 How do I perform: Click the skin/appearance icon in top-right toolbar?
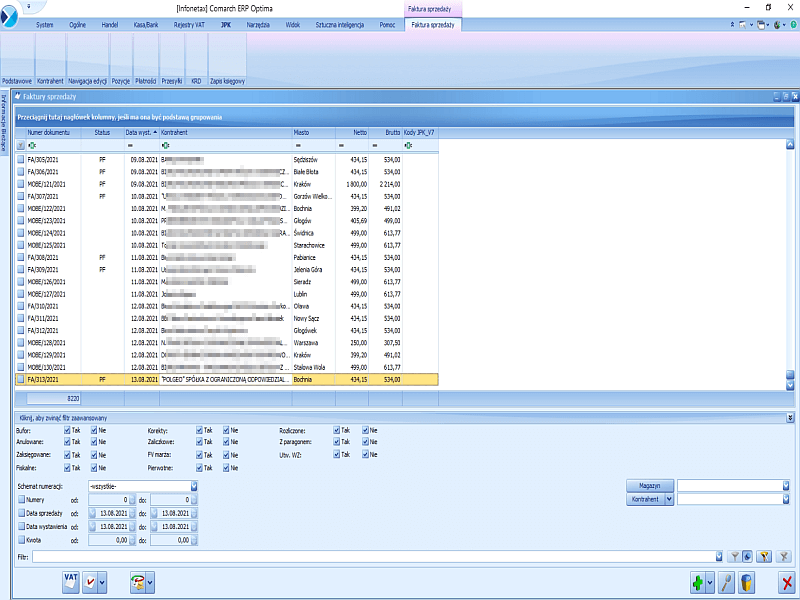pos(743,24)
